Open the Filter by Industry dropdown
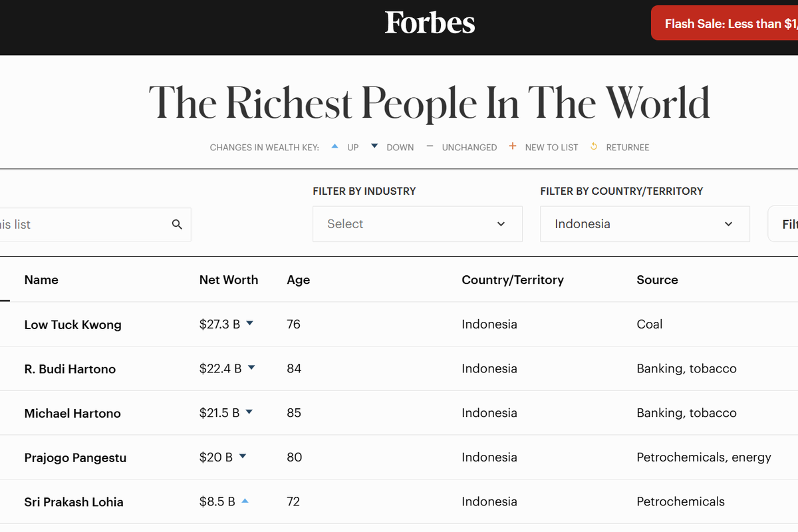 (417, 224)
